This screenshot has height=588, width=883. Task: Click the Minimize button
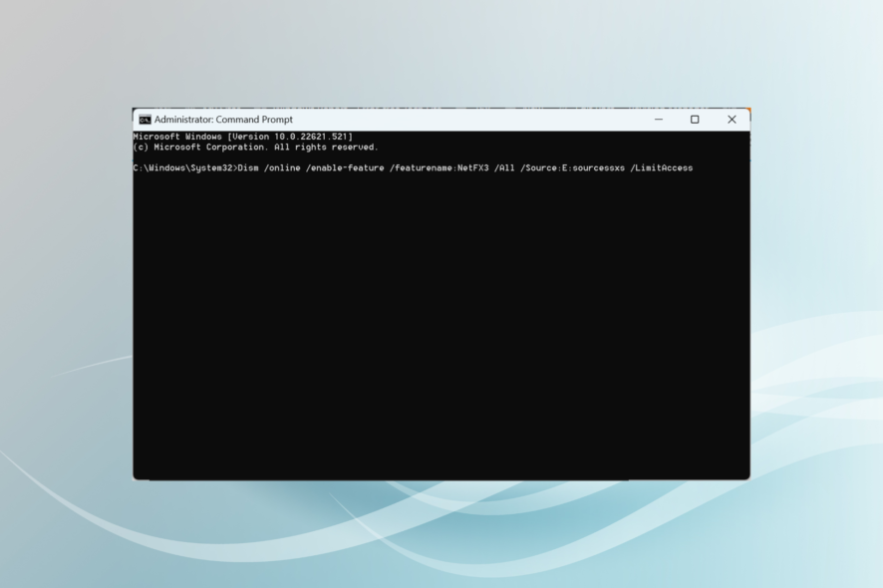tap(658, 119)
